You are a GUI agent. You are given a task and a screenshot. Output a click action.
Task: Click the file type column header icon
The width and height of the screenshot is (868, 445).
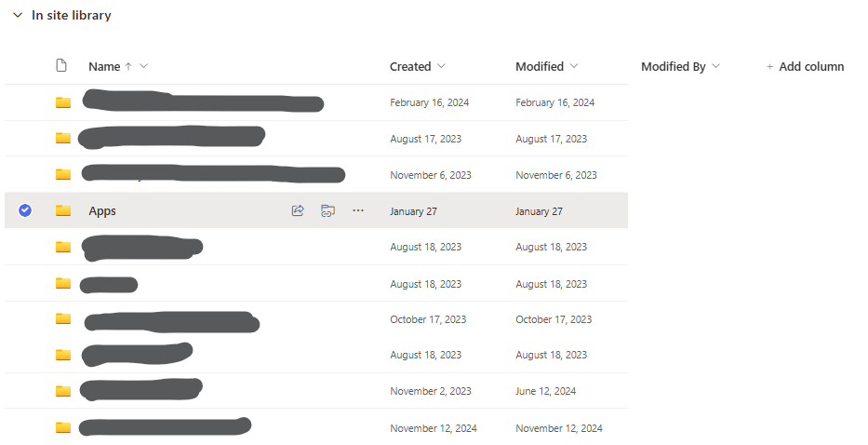coord(61,66)
